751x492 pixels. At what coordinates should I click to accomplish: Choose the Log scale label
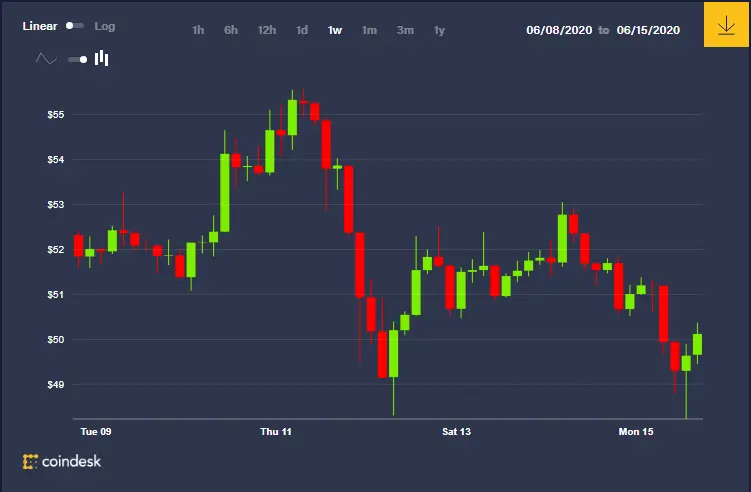[x=104, y=26]
